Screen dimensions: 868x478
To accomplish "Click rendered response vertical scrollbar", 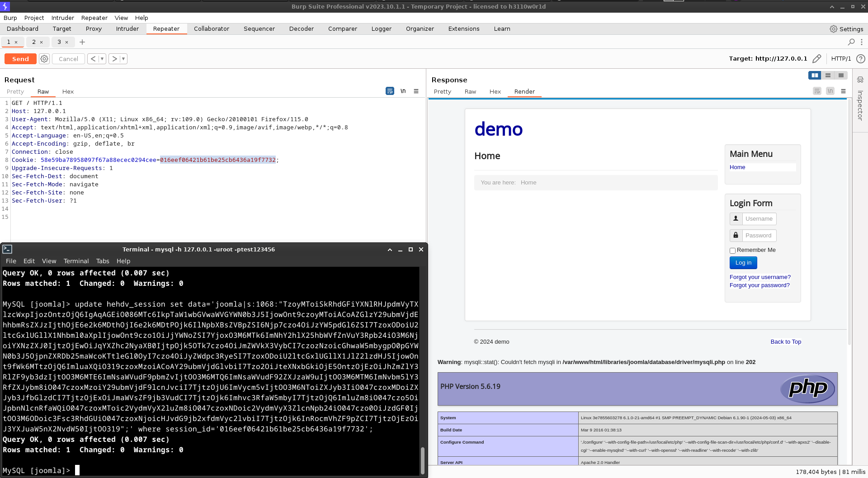I will click(x=849, y=222).
